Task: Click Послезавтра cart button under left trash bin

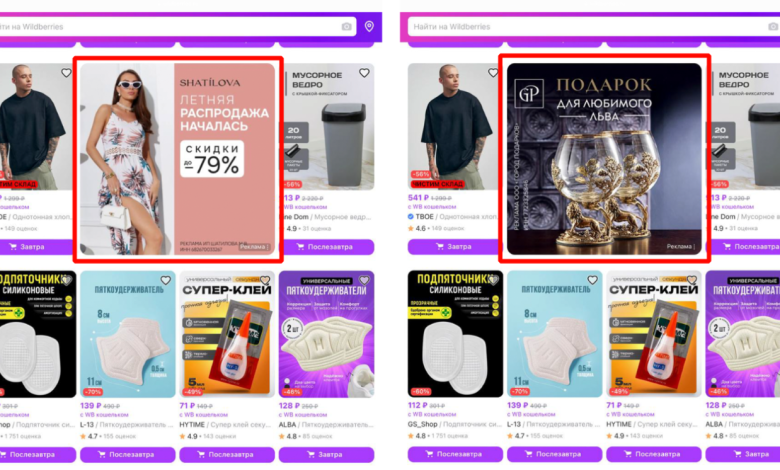Action: click(x=326, y=247)
